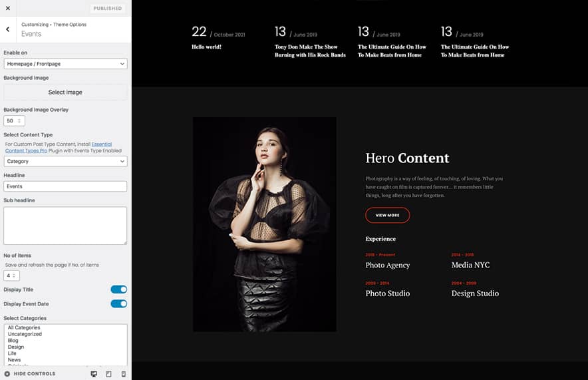Switch to mobile preview icon

pyautogui.click(x=123, y=374)
